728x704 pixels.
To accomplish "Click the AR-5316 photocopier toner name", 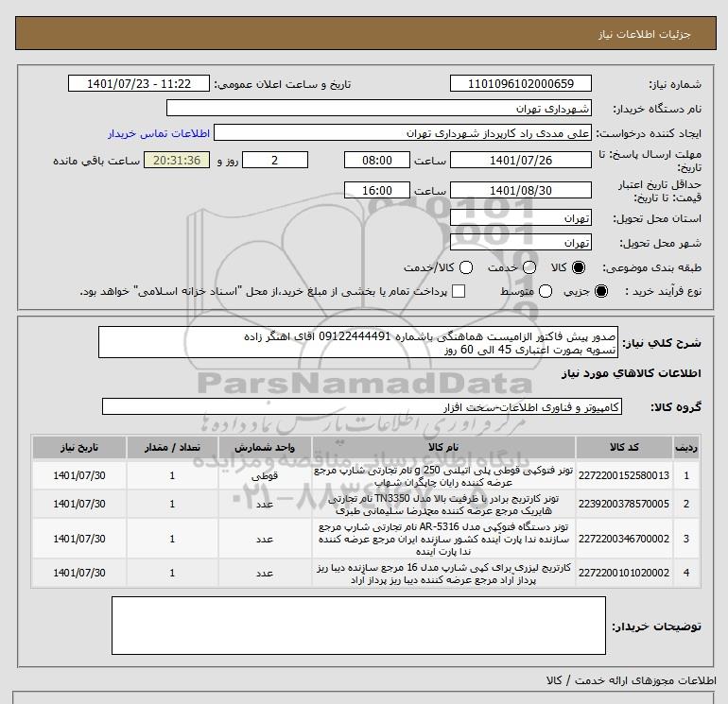I will 443,539.
